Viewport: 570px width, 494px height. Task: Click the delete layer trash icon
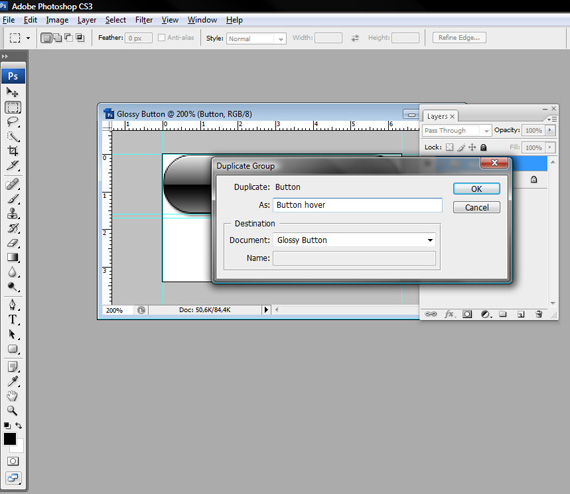click(539, 314)
